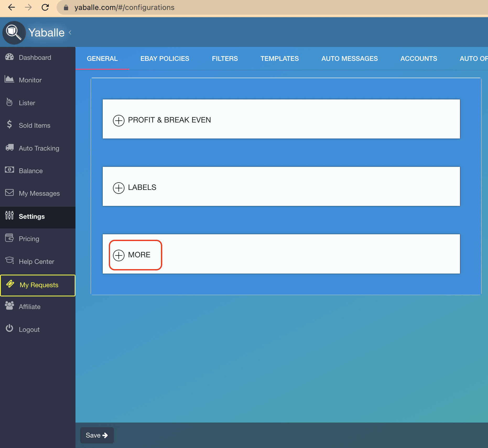Click the Yaballe magnifier logo
This screenshot has width=488, height=448.
(14, 33)
